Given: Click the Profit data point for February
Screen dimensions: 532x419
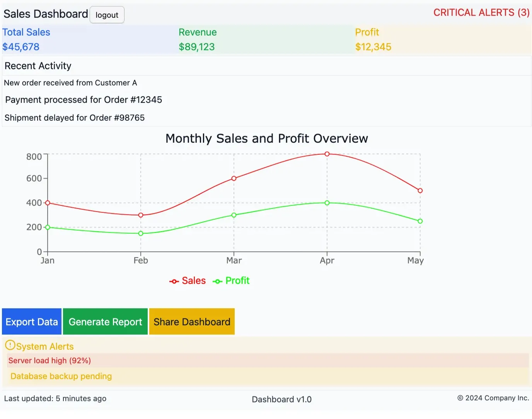Looking at the screenshot, I should pyautogui.click(x=141, y=233).
